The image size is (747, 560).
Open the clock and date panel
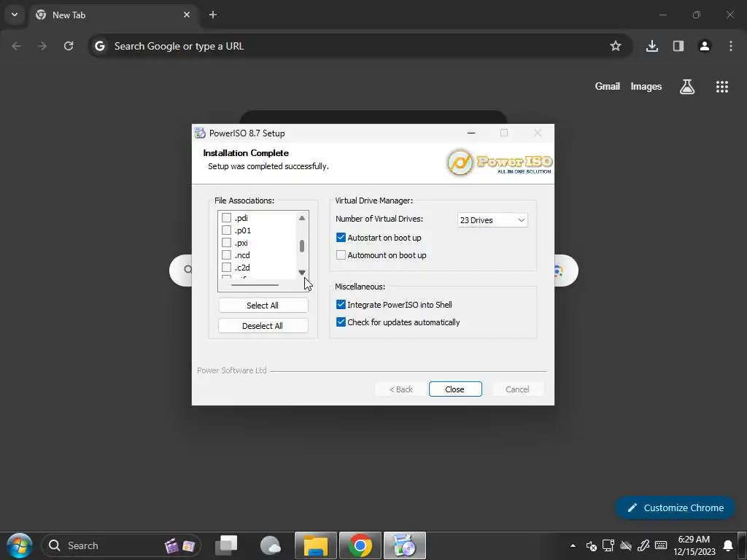point(694,545)
